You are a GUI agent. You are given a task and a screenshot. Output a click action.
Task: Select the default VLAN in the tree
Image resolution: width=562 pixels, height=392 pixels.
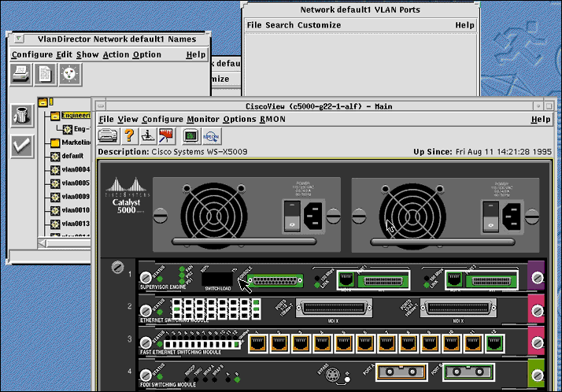[72, 156]
